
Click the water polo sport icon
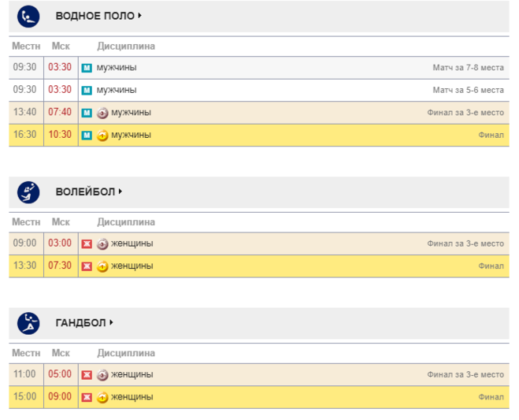click(28, 17)
